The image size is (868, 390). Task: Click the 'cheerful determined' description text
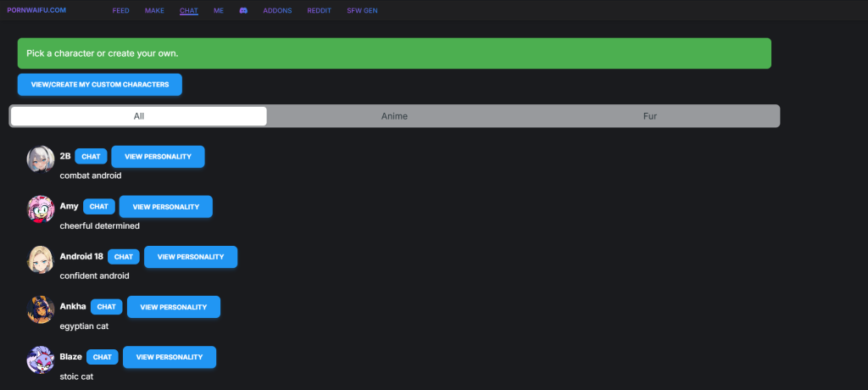(x=100, y=226)
